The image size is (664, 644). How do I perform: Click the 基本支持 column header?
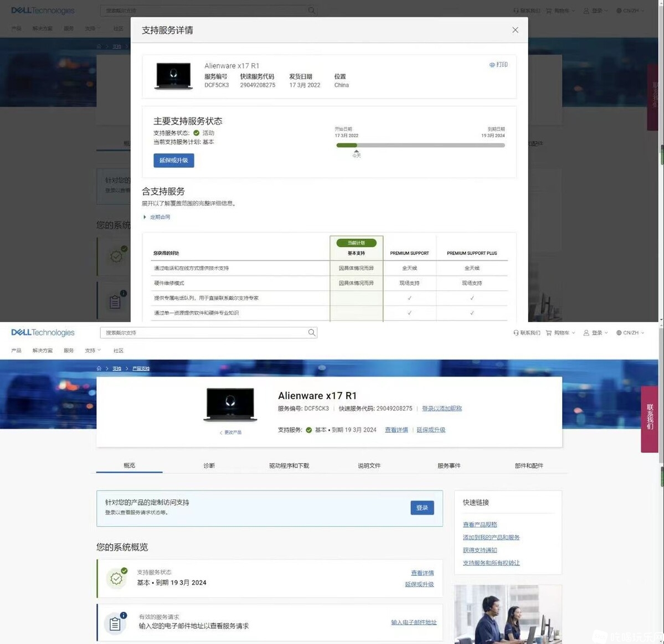(356, 253)
